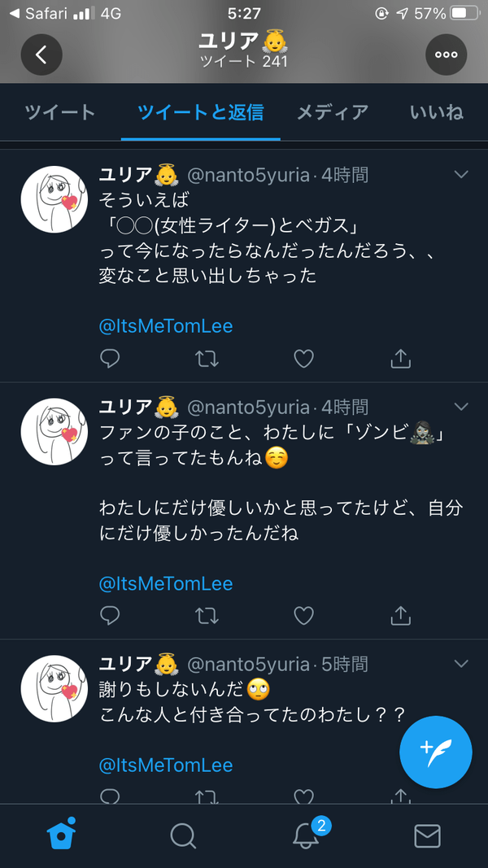Expand third tweet's chevron dropdown
This screenshot has height=868, width=488.
pos(461,664)
